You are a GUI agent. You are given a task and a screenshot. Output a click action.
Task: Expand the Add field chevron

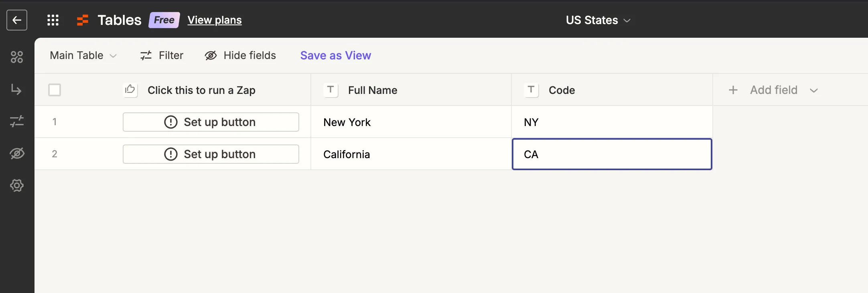(814, 90)
